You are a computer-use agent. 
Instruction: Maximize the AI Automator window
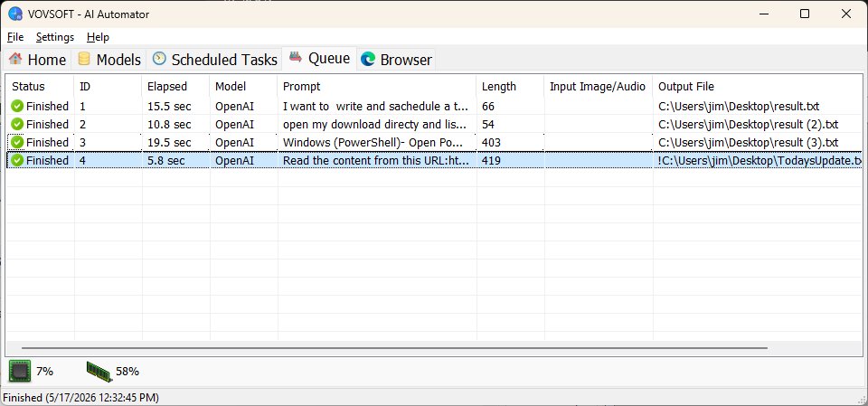805,14
